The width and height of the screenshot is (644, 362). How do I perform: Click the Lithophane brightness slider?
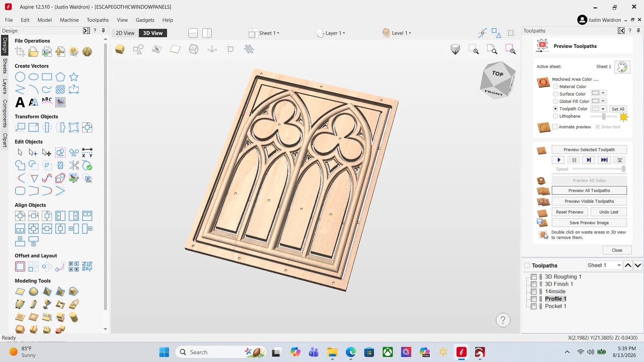[x=604, y=116]
